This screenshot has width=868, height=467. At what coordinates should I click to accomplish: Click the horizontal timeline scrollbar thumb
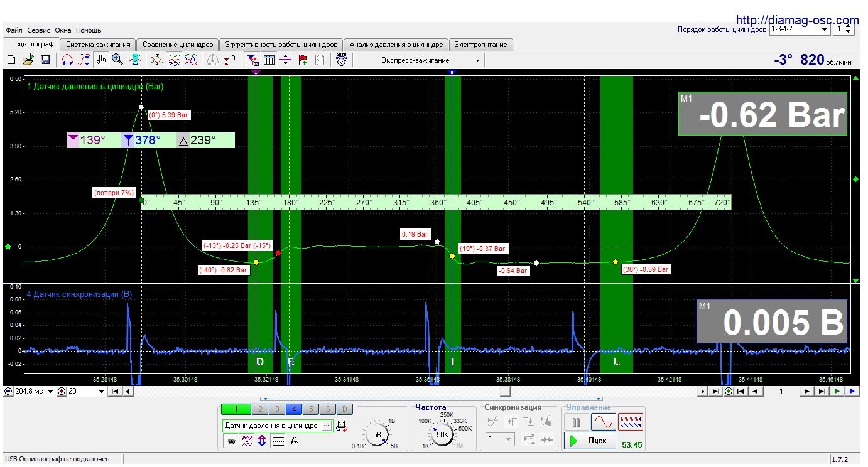pyautogui.click(x=504, y=391)
